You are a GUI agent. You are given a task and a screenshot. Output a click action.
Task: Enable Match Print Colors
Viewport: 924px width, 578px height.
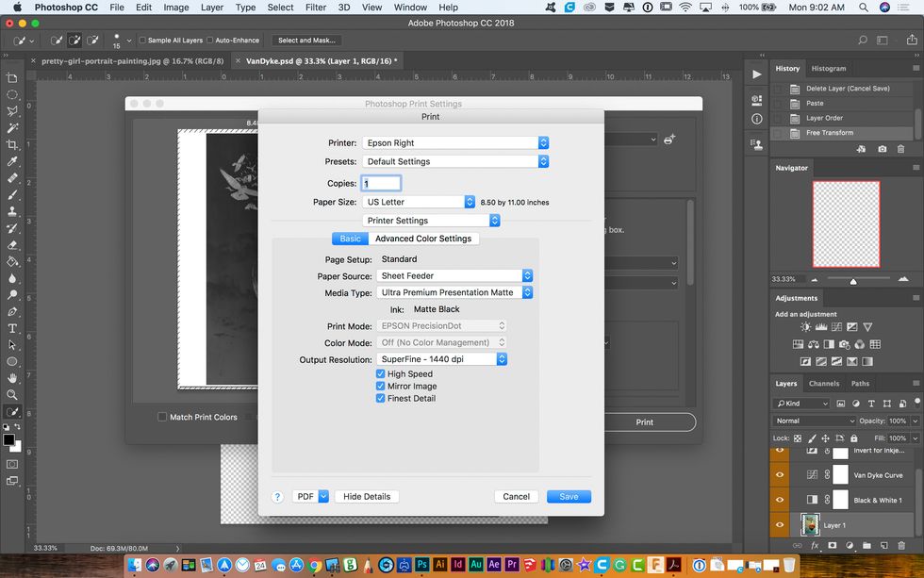(x=162, y=417)
